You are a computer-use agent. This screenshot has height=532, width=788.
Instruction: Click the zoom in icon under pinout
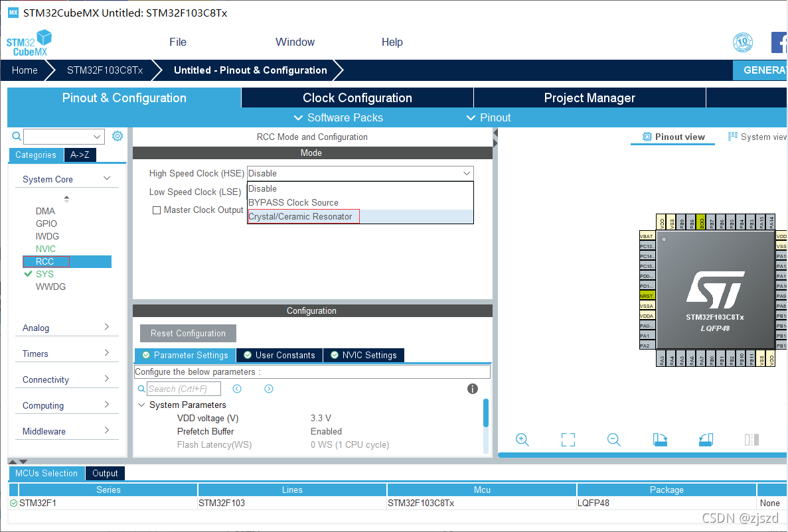click(522, 440)
